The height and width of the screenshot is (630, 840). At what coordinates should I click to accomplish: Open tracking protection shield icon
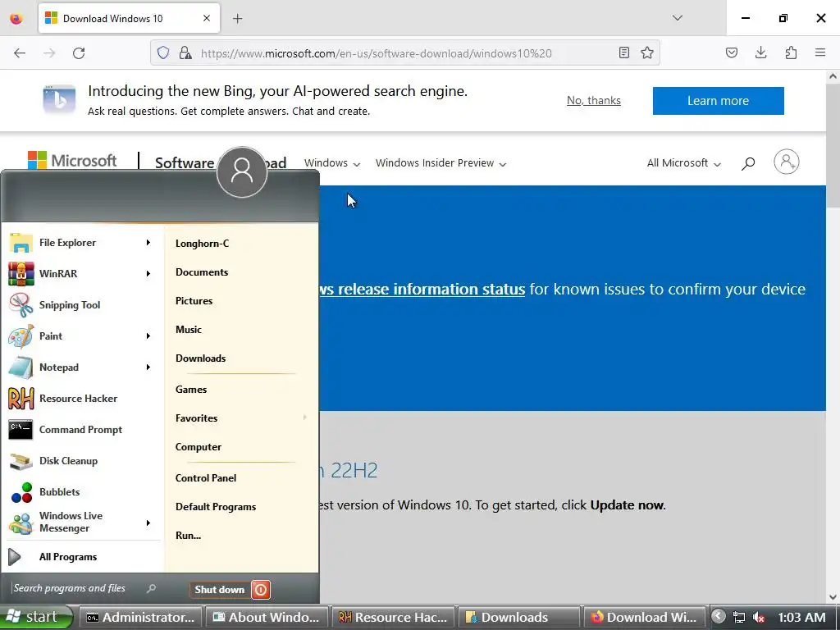click(163, 53)
